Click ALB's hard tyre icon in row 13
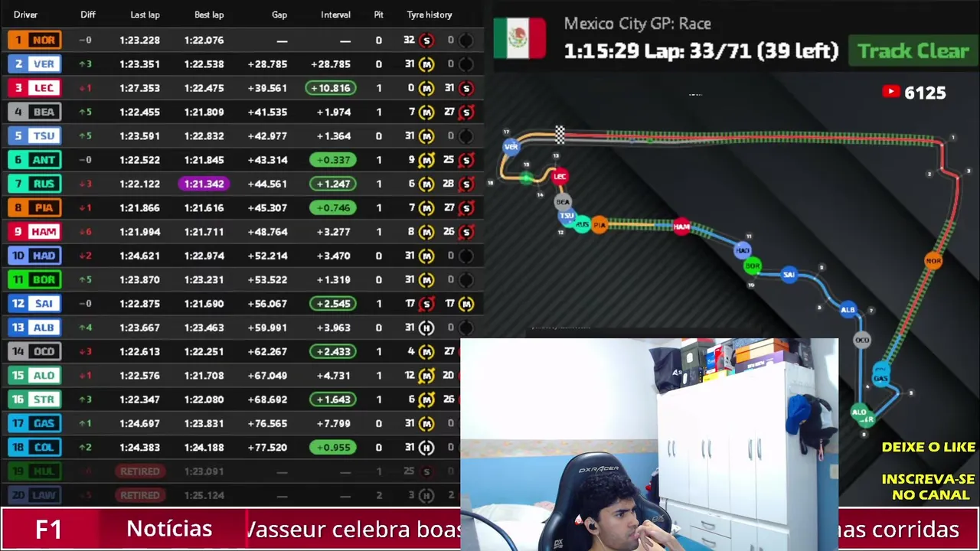Screen dimensions: 980x551 tap(426, 328)
